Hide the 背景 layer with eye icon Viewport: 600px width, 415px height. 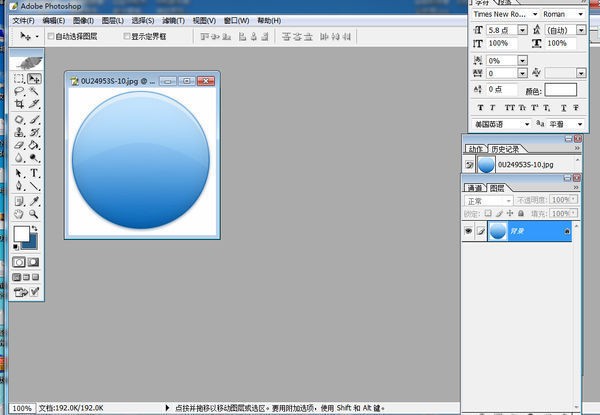point(469,231)
